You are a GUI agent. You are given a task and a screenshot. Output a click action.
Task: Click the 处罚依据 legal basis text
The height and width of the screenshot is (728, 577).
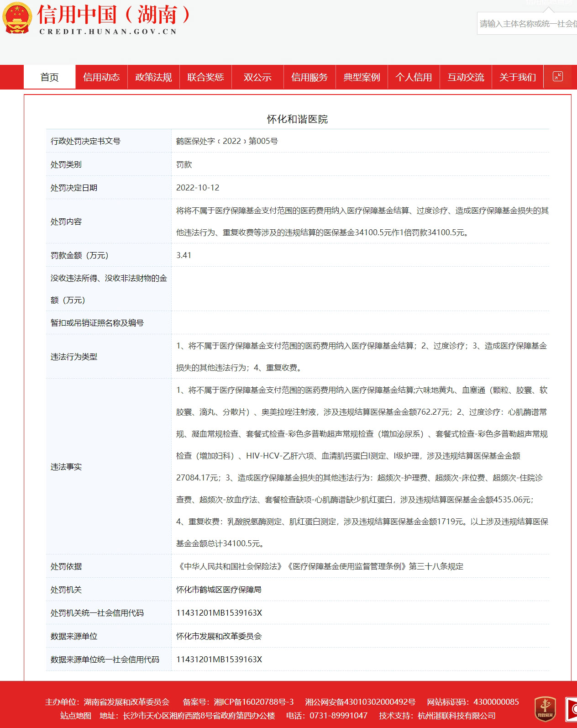click(320, 566)
